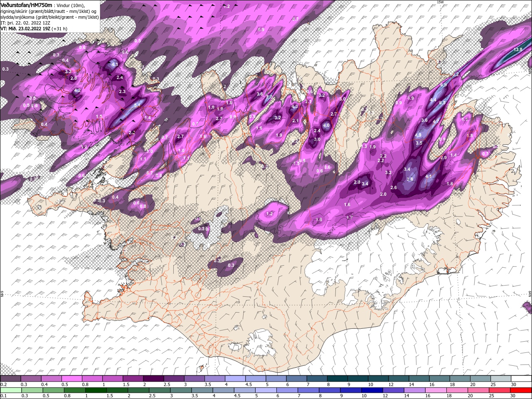Click the 4.7 precipitation value
This screenshot has height=399, width=532.
436,121
